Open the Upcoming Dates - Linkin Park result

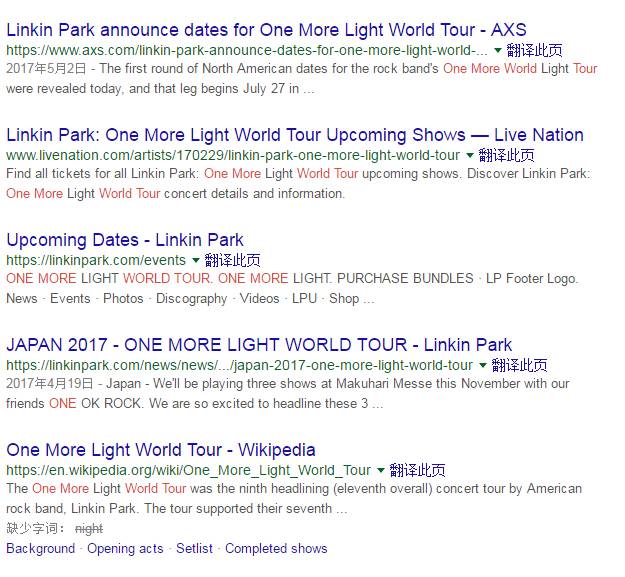pos(125,240)
